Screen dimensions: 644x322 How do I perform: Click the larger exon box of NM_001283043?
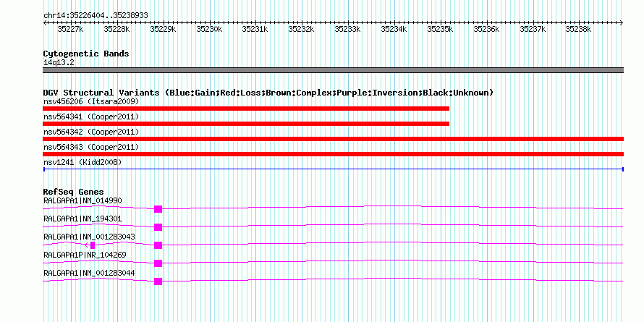coord(158,245)
